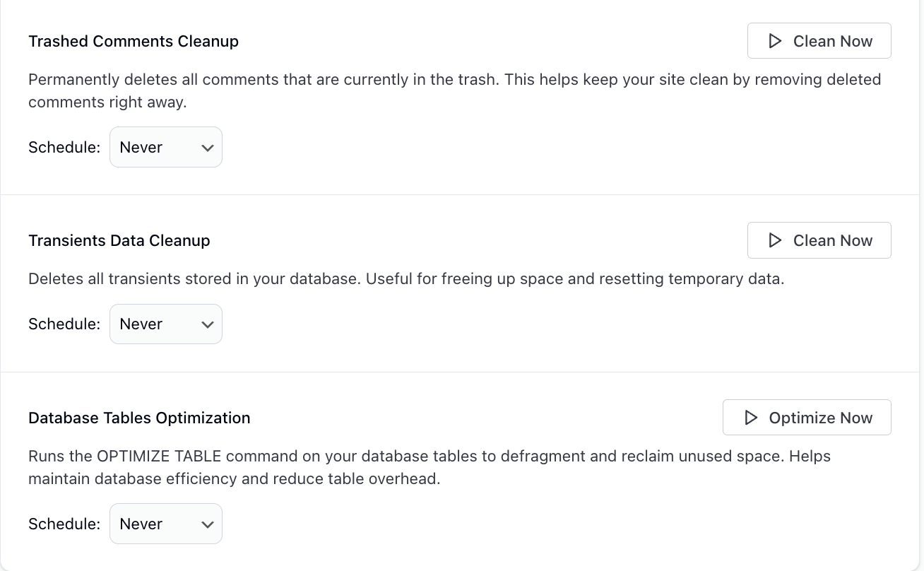Run the Optimize Now text button
The height and width of the screenshot is (571, 924).
(820, 418)
